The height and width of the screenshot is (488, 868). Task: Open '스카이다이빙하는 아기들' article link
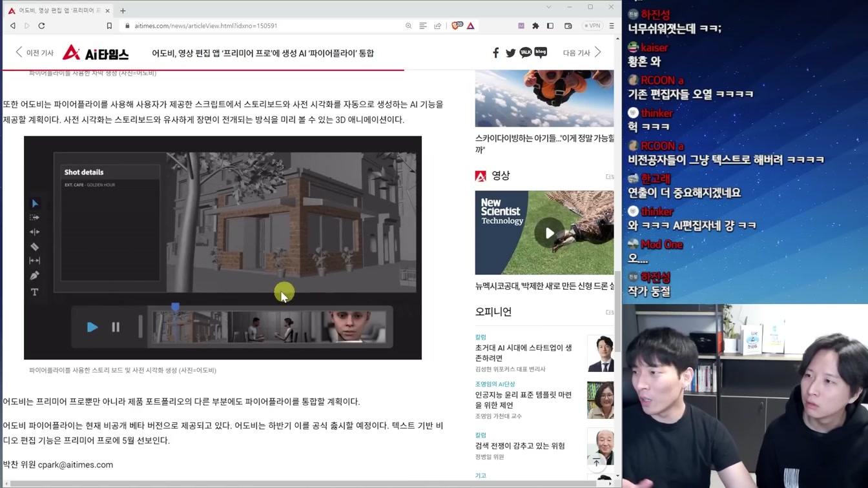click(544, 144)
